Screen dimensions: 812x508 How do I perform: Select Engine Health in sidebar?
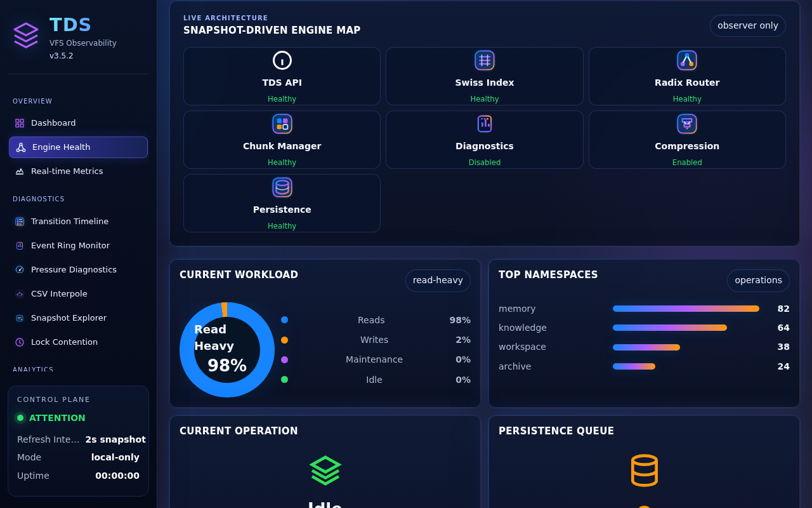(78, 147)
